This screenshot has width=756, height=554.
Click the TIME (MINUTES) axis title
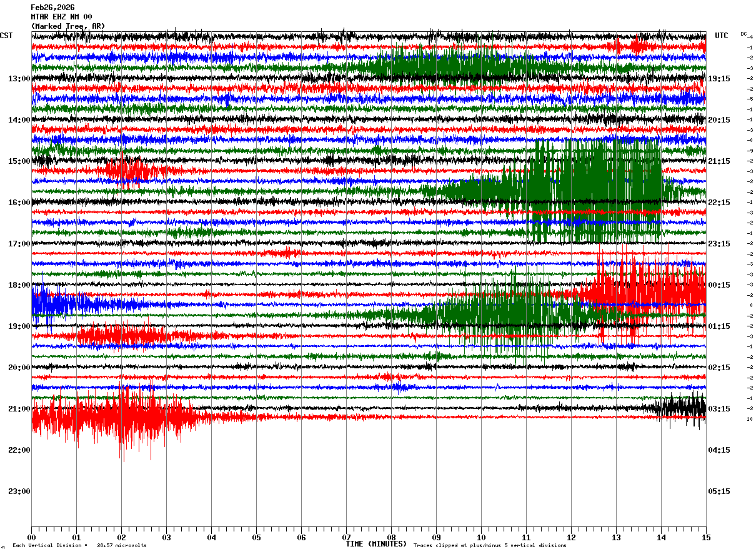(376, 544)
